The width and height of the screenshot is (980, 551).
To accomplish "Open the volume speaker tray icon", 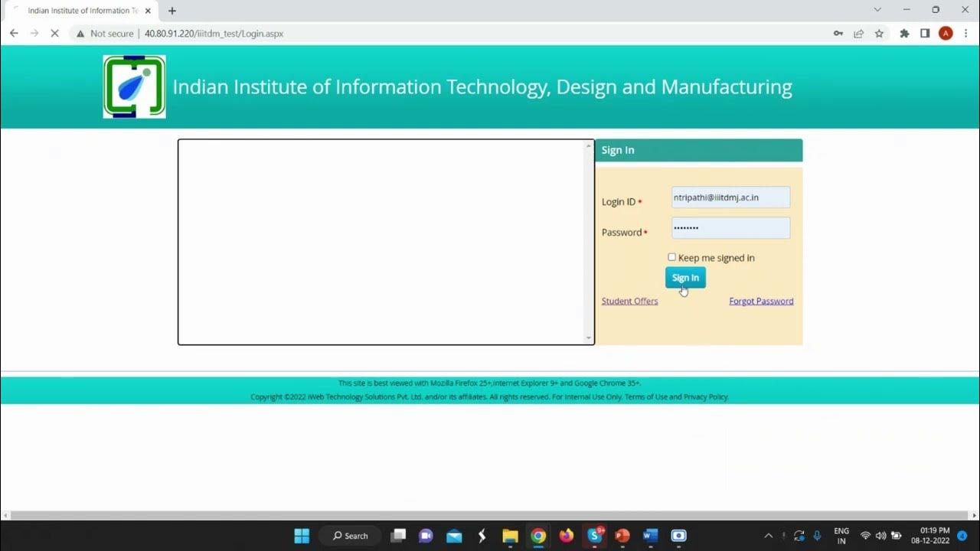I will click(880, 536).
